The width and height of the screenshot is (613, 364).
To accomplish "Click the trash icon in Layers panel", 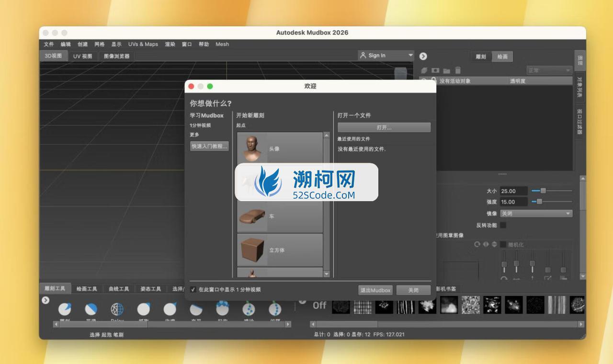I will coord(458,70).
